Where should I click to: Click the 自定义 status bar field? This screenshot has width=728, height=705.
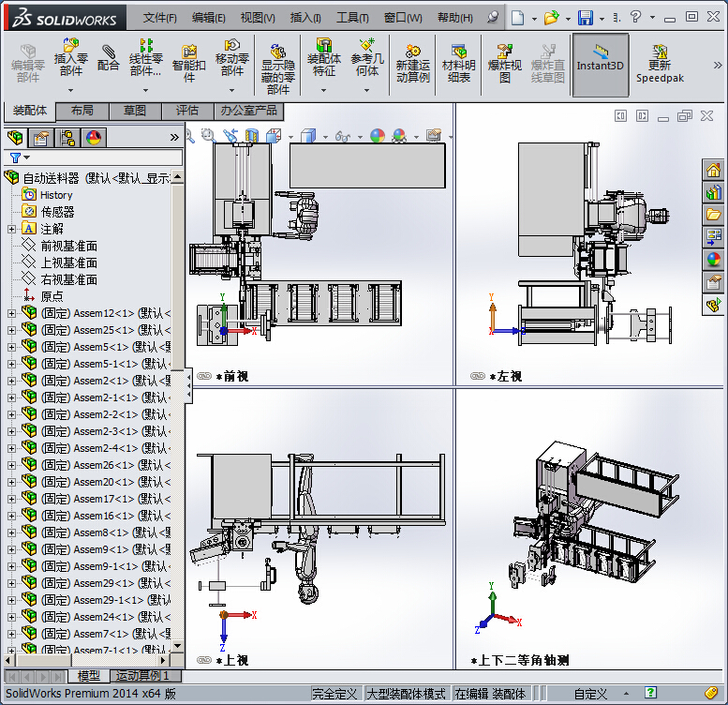point(590,694)
